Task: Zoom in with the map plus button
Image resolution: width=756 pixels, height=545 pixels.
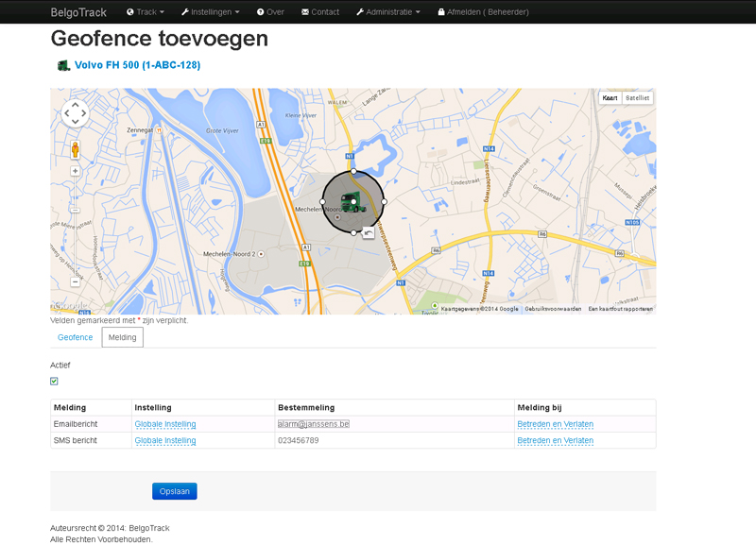Action: click(x=76, y=171)
